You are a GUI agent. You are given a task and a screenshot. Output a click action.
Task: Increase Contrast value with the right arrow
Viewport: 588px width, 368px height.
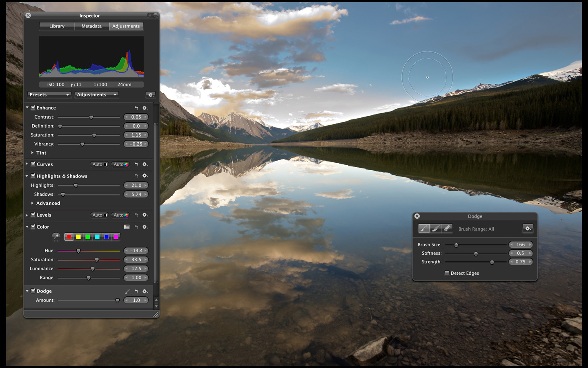click(x=145, y=117)
